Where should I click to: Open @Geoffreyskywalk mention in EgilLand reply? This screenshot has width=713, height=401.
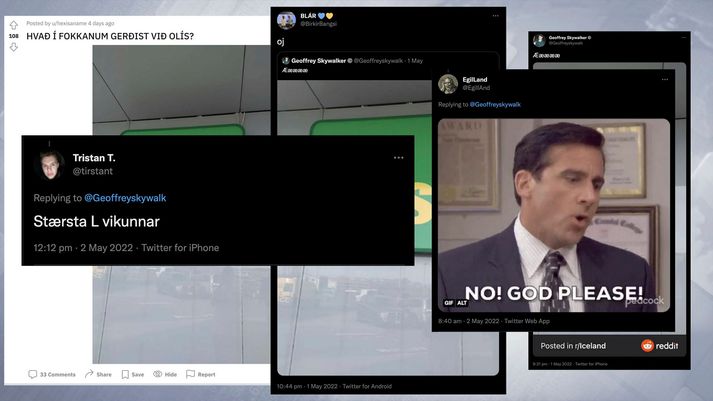point(495,105)
